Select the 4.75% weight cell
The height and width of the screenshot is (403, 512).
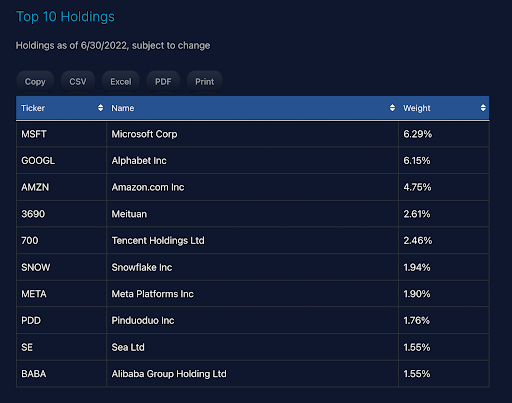tap(444, 187)
